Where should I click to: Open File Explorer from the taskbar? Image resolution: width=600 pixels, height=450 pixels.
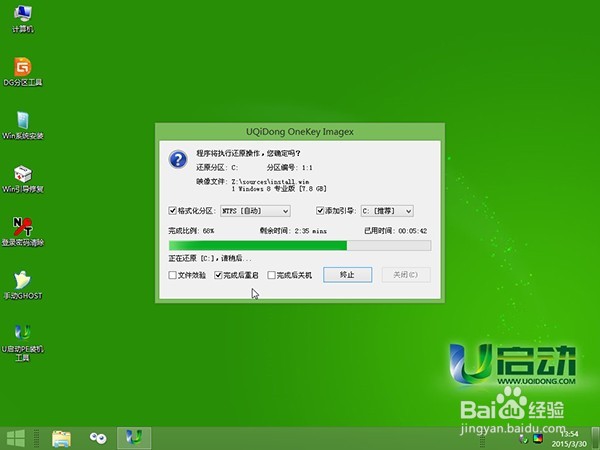(61, 439)
